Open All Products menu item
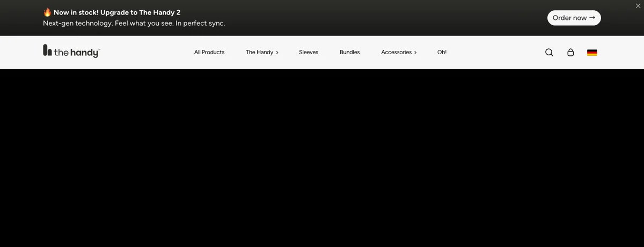Viewport: 644px width, 247px height. click(209, 52)
